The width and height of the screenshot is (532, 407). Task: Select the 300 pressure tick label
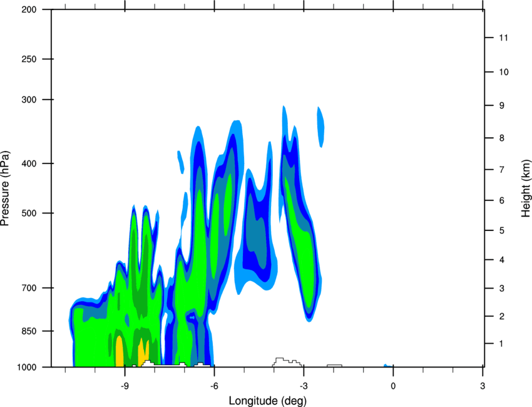29,100
